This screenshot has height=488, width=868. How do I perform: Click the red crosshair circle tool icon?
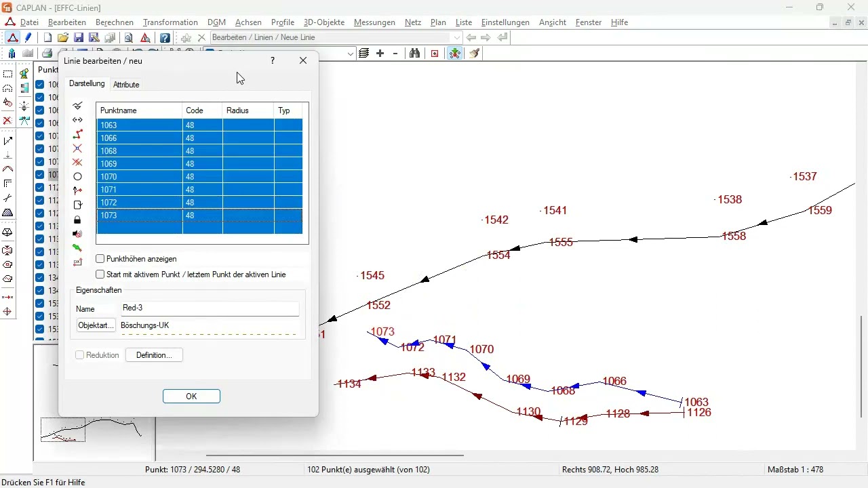[7, 312]
